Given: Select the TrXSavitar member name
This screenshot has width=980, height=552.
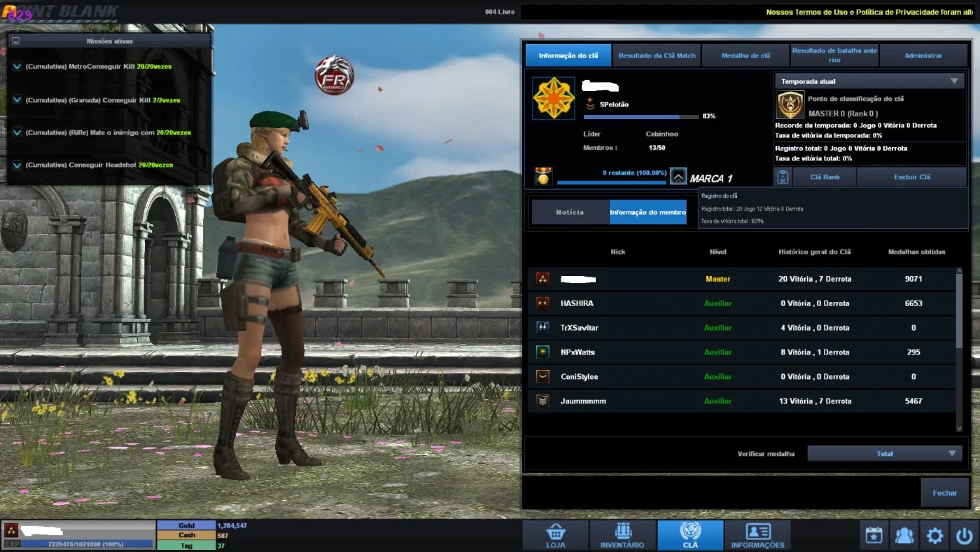Looking at the screenshot, I should [580, 328].
